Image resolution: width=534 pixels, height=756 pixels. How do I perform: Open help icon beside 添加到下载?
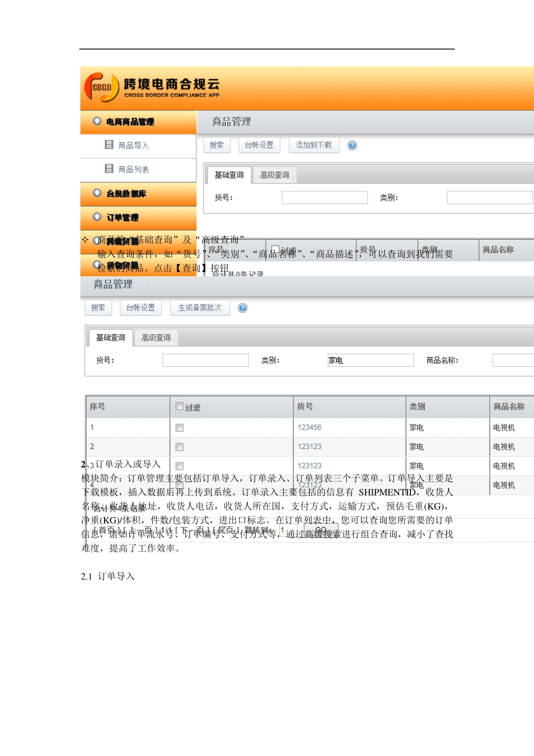(x=352, y=146)
